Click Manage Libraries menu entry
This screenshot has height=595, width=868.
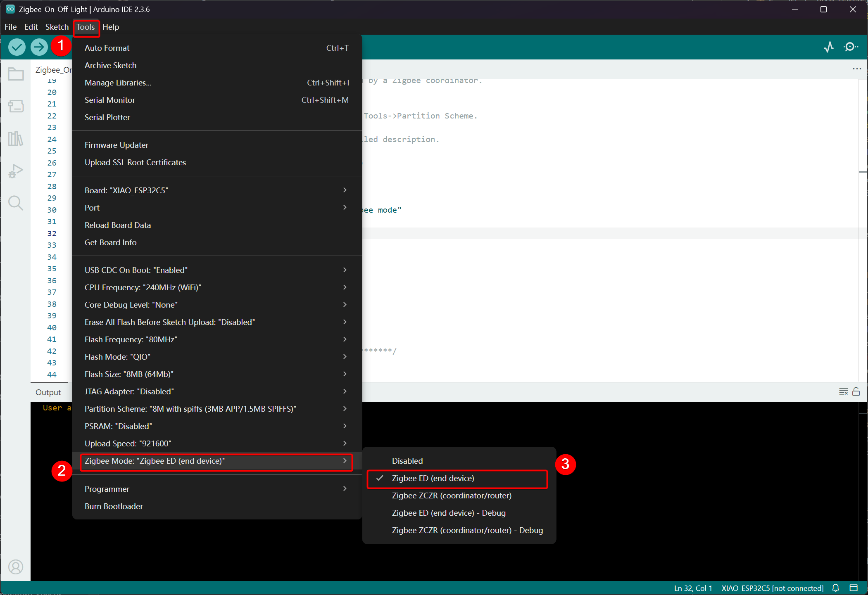tap(118, 83)
